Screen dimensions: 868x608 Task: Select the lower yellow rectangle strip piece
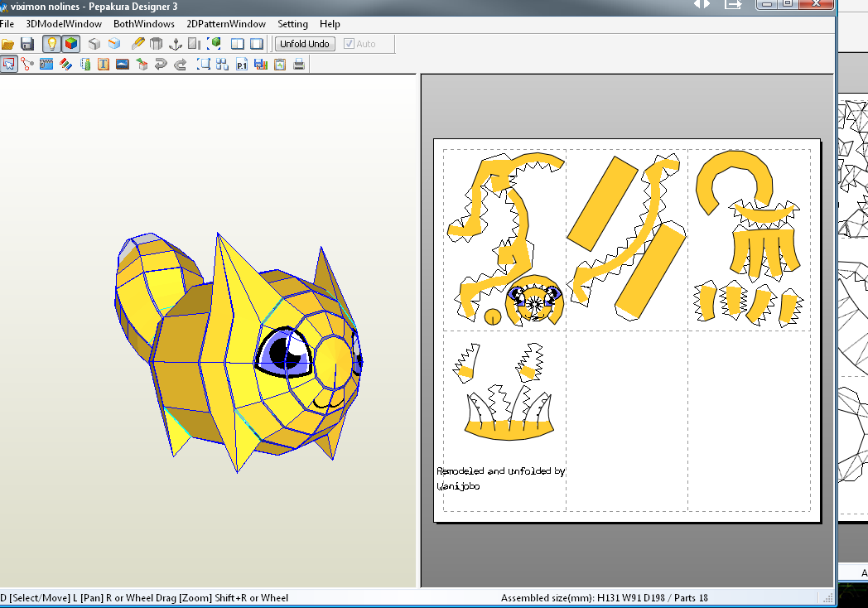(650, 271)
